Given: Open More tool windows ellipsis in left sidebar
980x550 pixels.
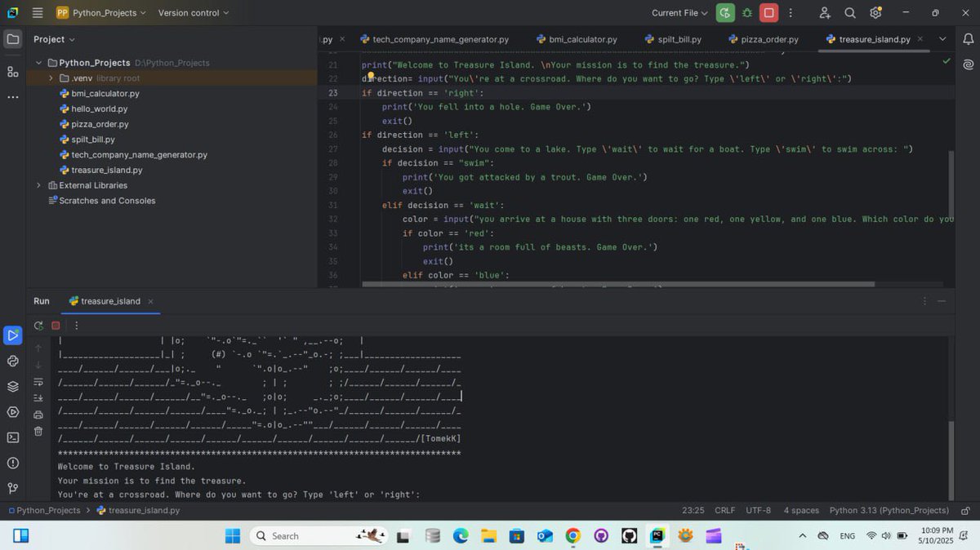Looking at the screenshot, I should click(12, 97).
